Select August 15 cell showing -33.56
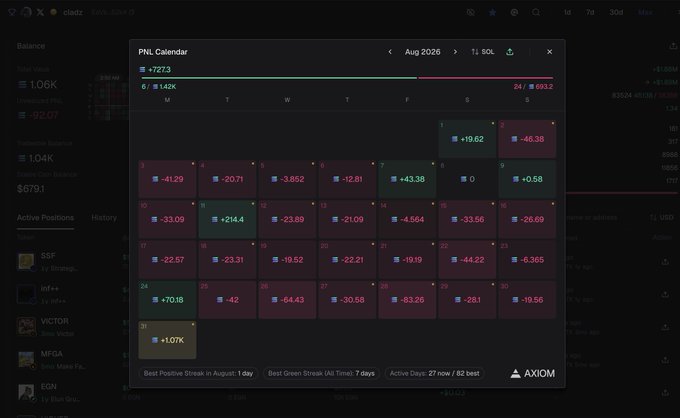The image size is (680, 418). pyautogui.click(x=467, y=219)
